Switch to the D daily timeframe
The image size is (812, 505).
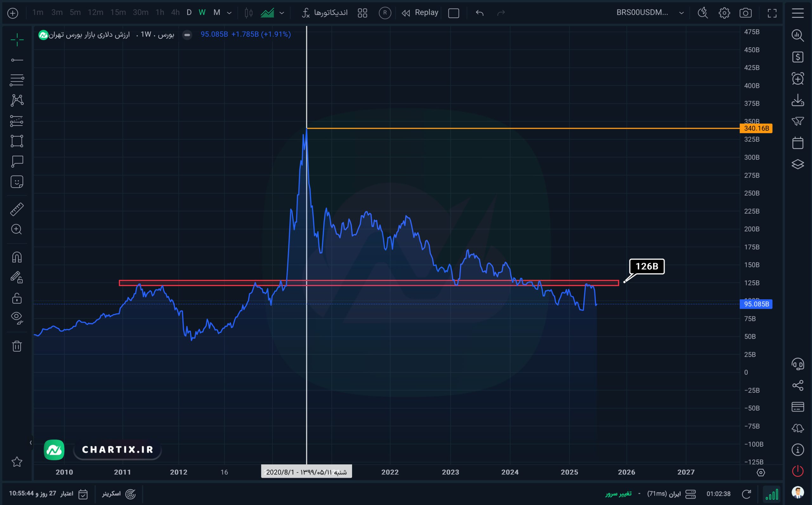click(189, 13)
